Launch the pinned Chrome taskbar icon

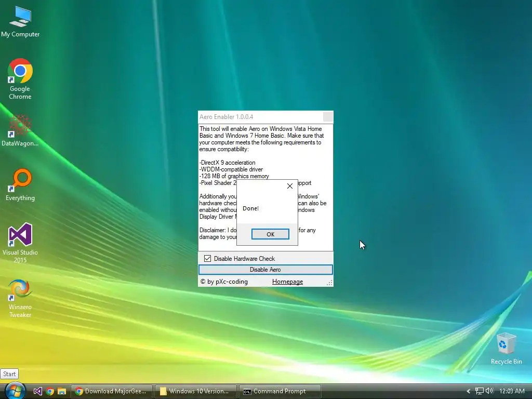[x=50, y=391]
